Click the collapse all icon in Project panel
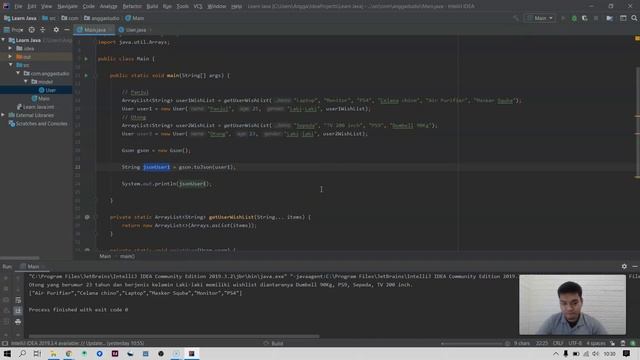Screen dimensions: 640x360 pos(42,30)
